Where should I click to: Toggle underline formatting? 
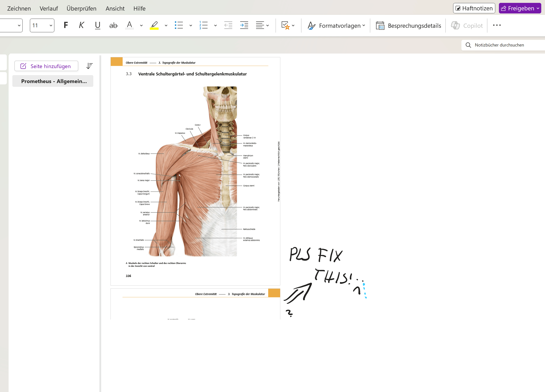click(x=97, y=25)
